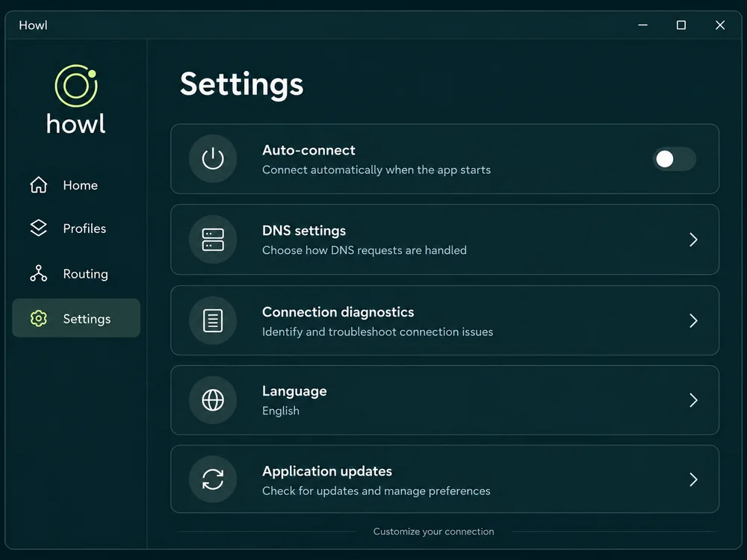Open the Application updates title
The width and height of the screenshot is (747, 560).
pyautogui.click(x=327, y=471)
